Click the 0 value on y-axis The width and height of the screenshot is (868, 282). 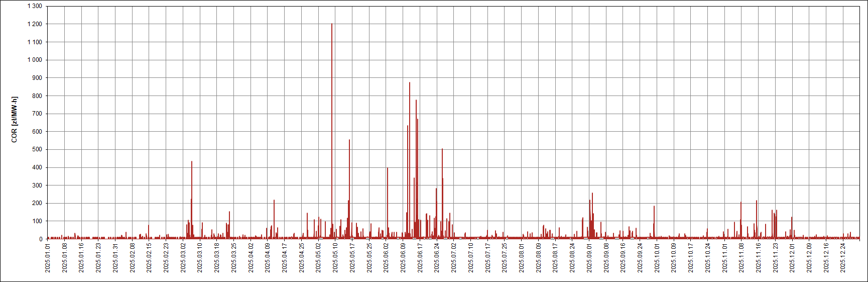pyautogui.click(x=41, y=239)
